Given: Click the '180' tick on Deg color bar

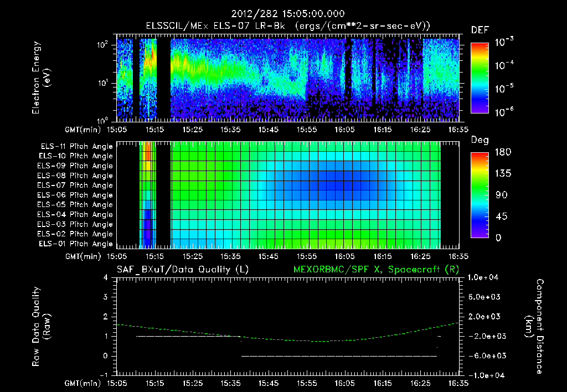Looking at the screenshot, I should pyautogui.click(x=503, y=152).
